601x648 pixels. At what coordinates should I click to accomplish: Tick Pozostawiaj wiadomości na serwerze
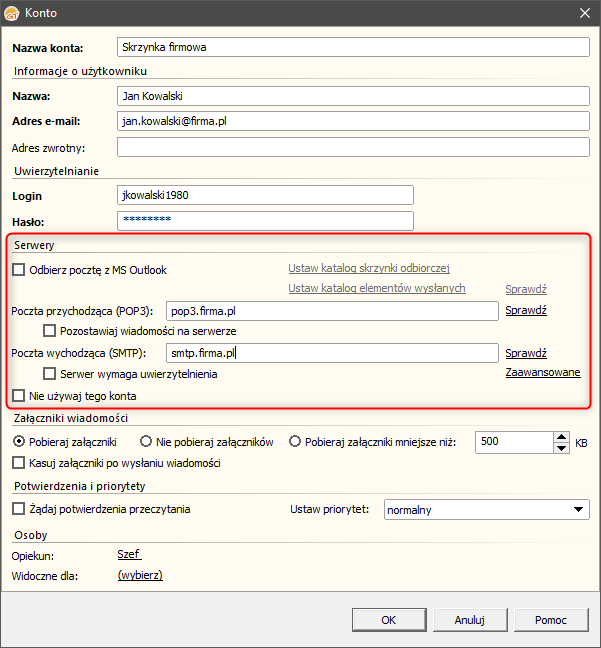50,331
